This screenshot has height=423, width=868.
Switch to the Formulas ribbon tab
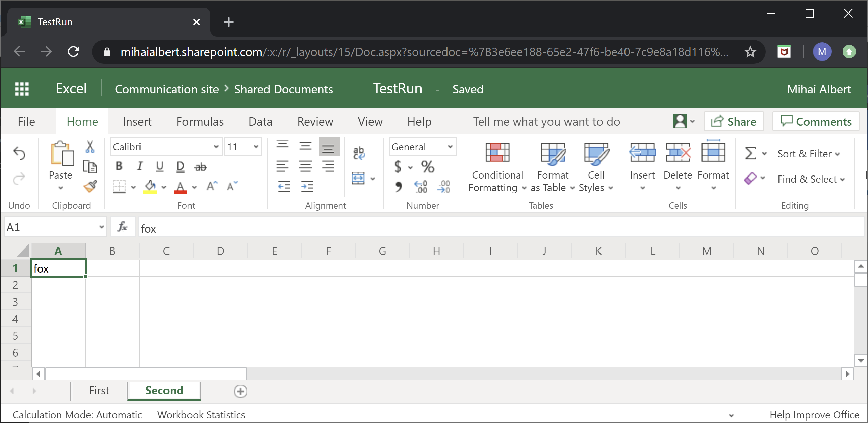click(x=200, y=122)
